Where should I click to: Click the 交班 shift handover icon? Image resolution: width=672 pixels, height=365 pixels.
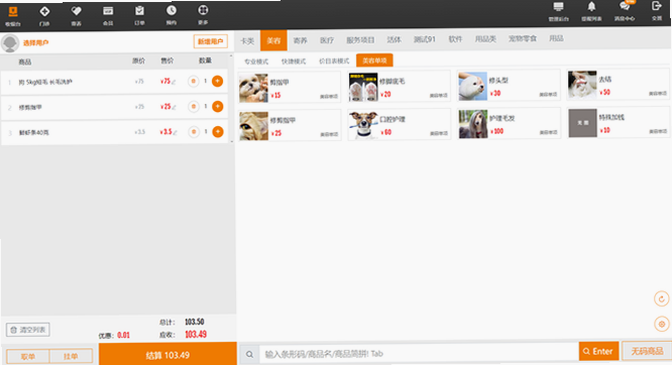coord(657,11)
